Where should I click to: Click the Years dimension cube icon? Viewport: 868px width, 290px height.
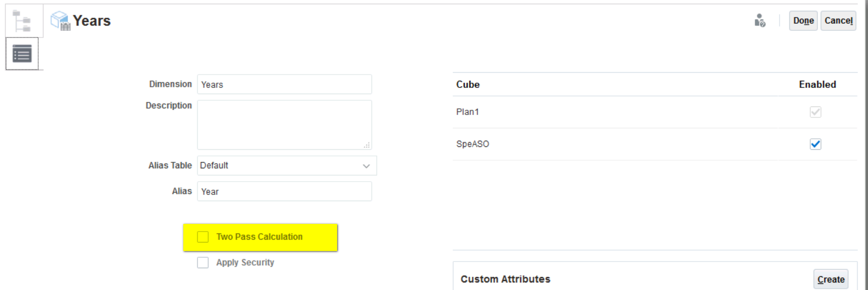tap(60, 21)
